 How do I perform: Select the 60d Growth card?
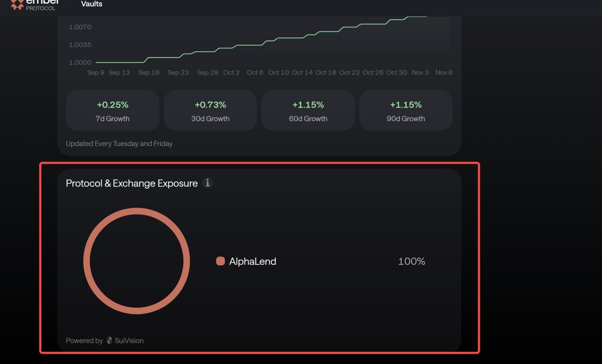(308, 110)
